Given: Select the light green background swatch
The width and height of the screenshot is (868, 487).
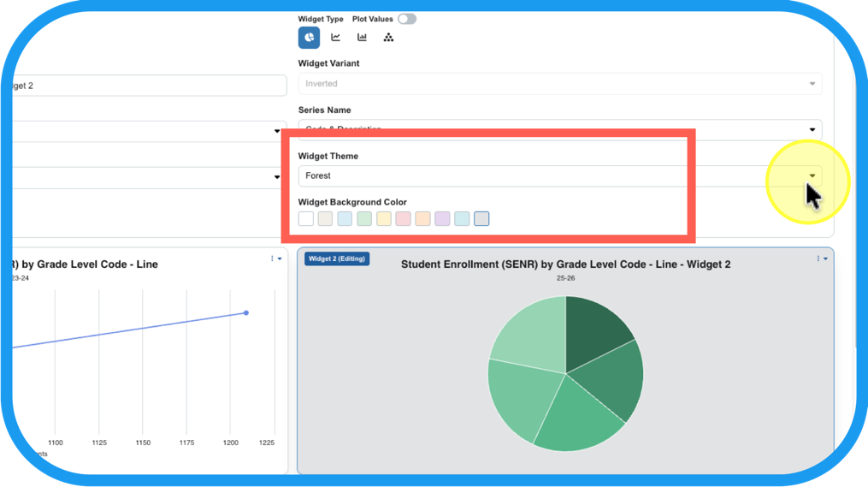Looking at the screenshot, I should coord(364,219).
